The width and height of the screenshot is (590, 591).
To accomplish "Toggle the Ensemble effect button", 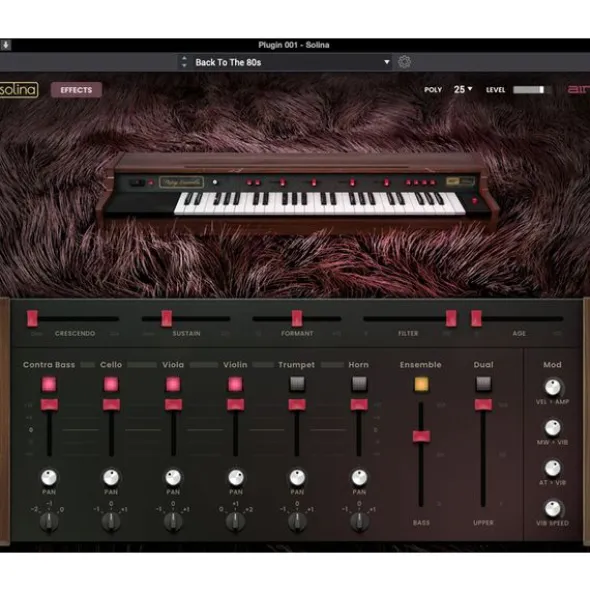I will pyautogui.click(x=421, y=384).
